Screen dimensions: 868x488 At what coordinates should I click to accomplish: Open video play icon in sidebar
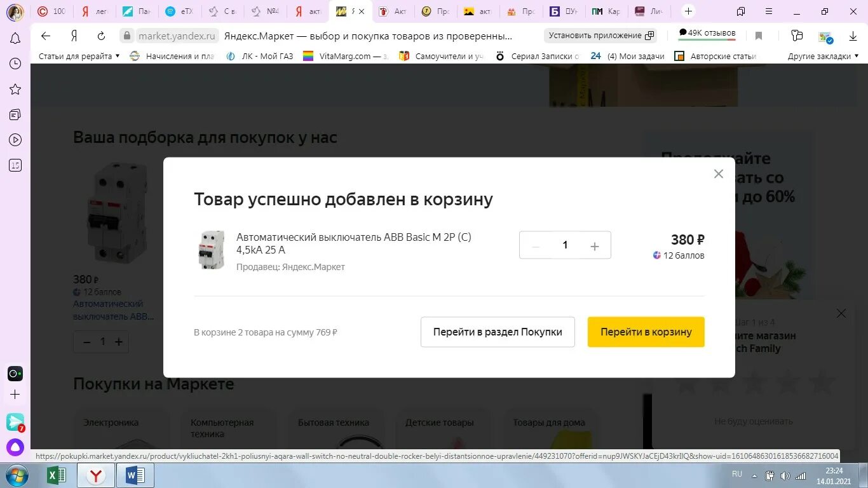(x=15, y=140)
